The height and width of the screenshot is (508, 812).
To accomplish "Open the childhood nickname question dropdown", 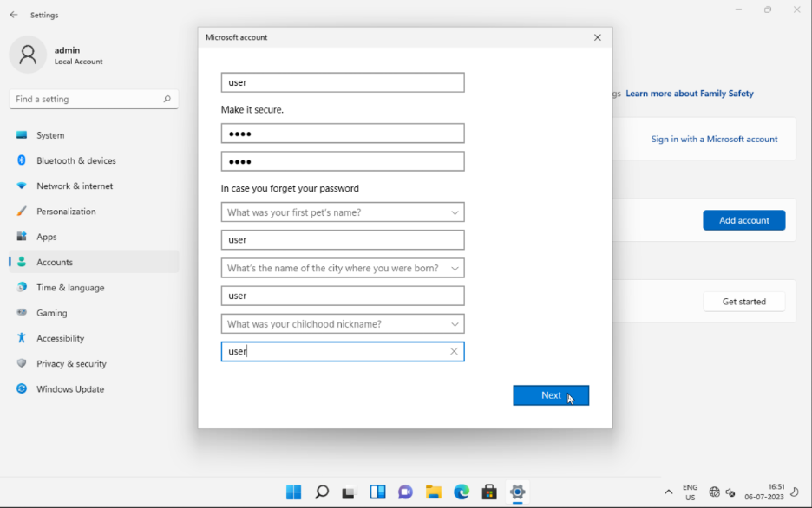I will pos(343,324).
